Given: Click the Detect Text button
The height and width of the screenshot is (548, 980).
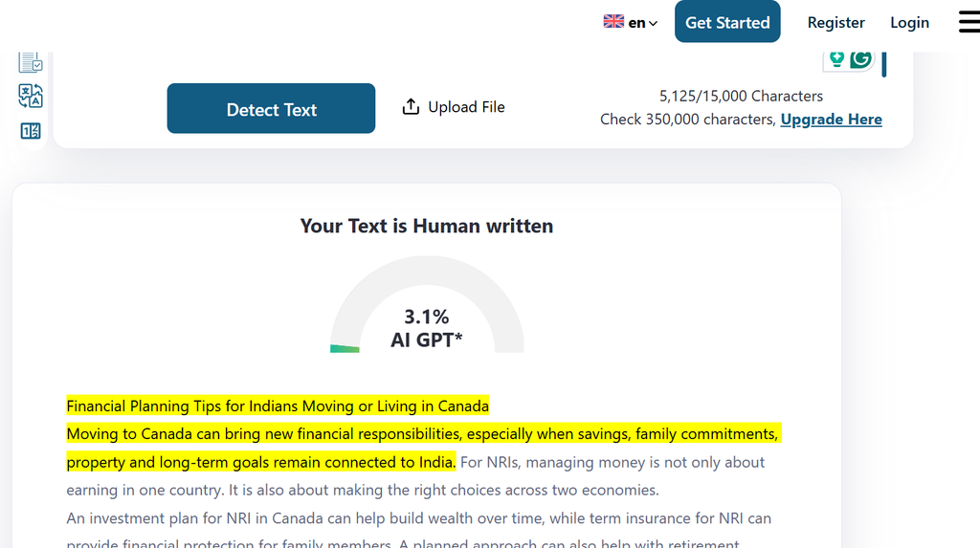Looking at the screenshot, I should pyautogui.click(x=271, y=108).
